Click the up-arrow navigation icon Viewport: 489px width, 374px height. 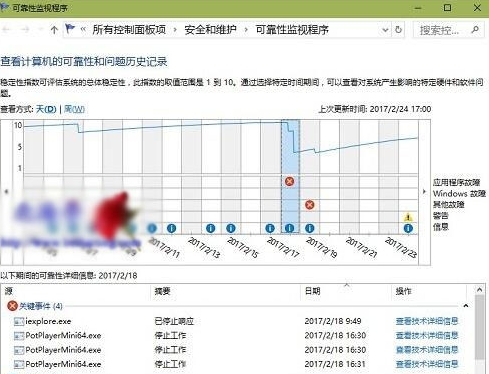coord(54,30)
